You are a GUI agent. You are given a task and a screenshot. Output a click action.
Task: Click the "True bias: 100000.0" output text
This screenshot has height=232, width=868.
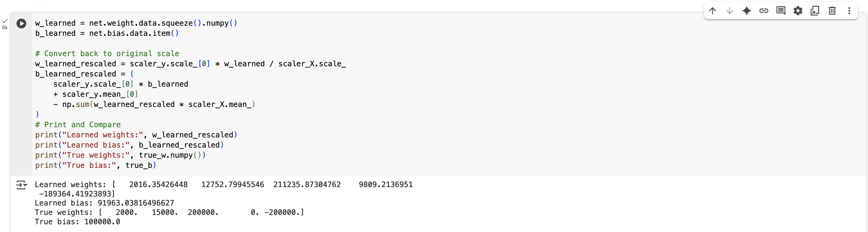[77, 222]
